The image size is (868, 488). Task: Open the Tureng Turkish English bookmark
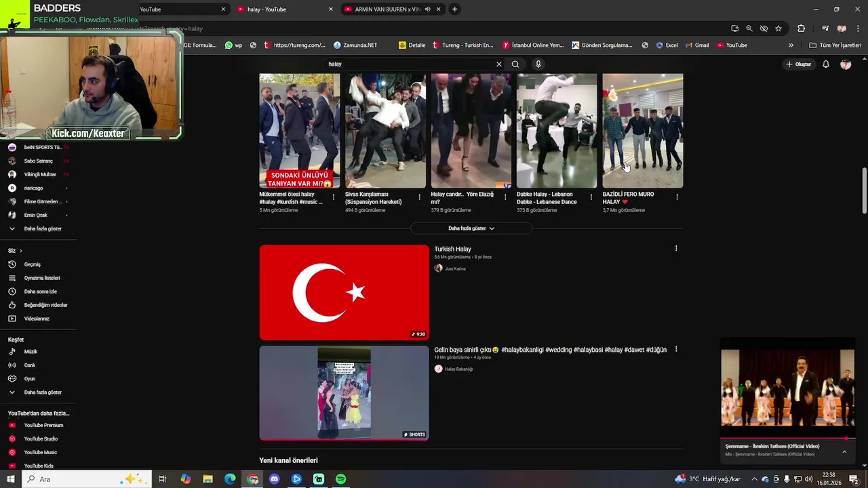[463, 45]
